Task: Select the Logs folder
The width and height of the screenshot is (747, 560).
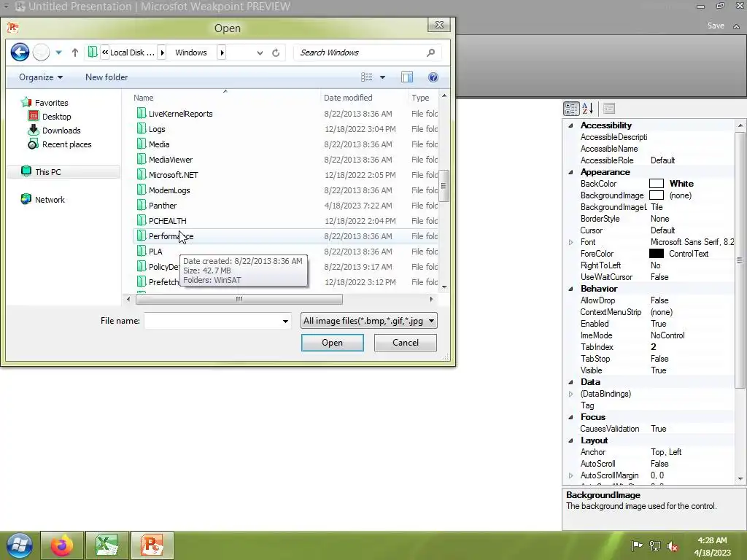Action: (157, 129)
